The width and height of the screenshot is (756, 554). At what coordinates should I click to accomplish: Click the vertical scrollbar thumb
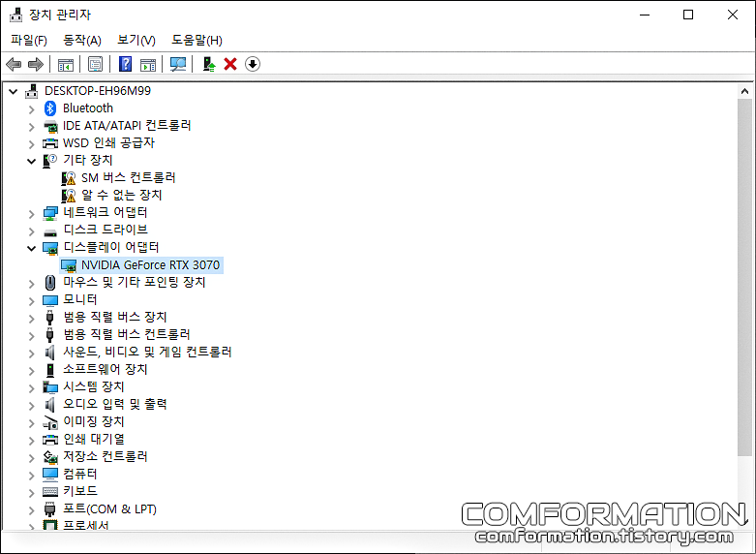tap(744, 277)
